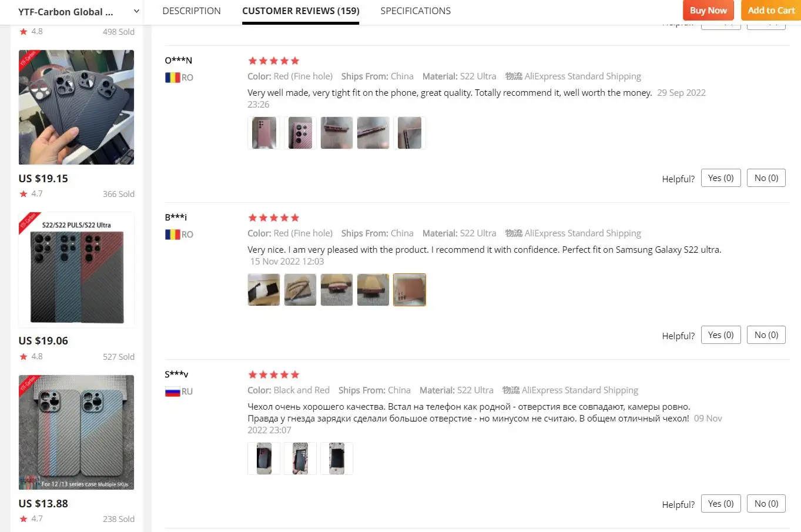801x532 pixels.
Task: Click the star rating icon under US $19.06
Action: point(24,357)
